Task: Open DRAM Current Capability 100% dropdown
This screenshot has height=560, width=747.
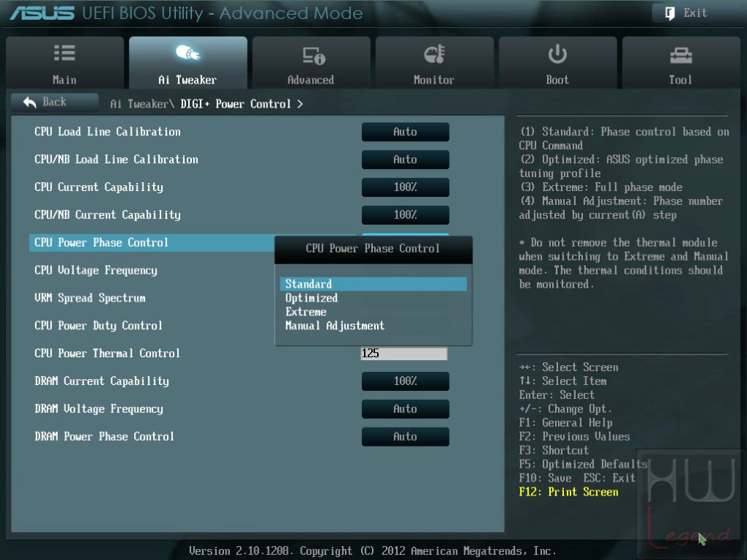Action: [x=406, y=381]
